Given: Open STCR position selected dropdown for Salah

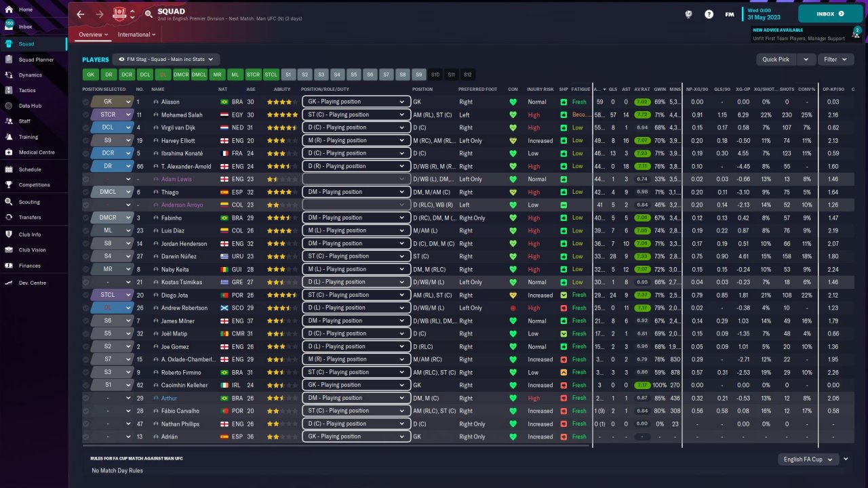Looking at the screenshot, I should coord(112,115).
